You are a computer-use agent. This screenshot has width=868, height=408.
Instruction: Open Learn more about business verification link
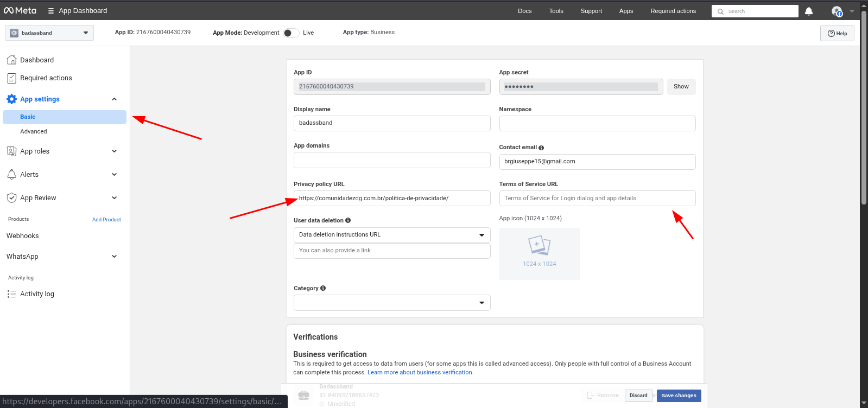point(420,372)
